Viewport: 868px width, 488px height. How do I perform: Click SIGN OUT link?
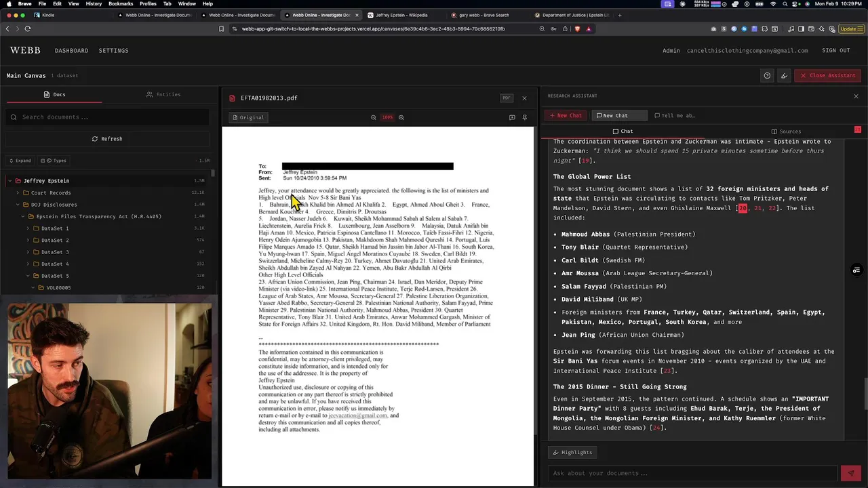(x=835, y=50)
